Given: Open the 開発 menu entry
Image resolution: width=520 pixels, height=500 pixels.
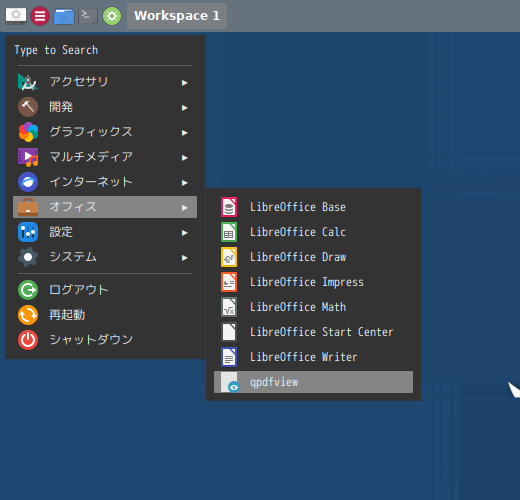Looking at the screenshot, I should click(x=105, y=107).
